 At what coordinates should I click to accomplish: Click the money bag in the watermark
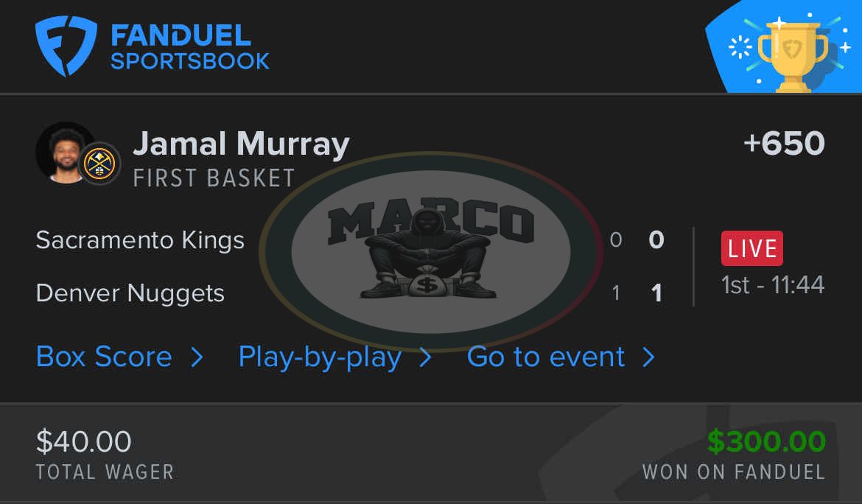[x=426, y=281]
